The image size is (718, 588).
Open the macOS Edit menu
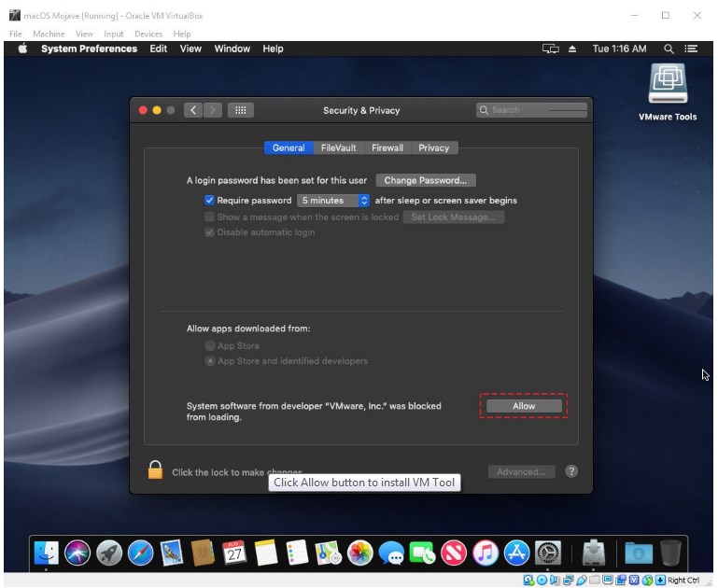(x=158, y=49)
